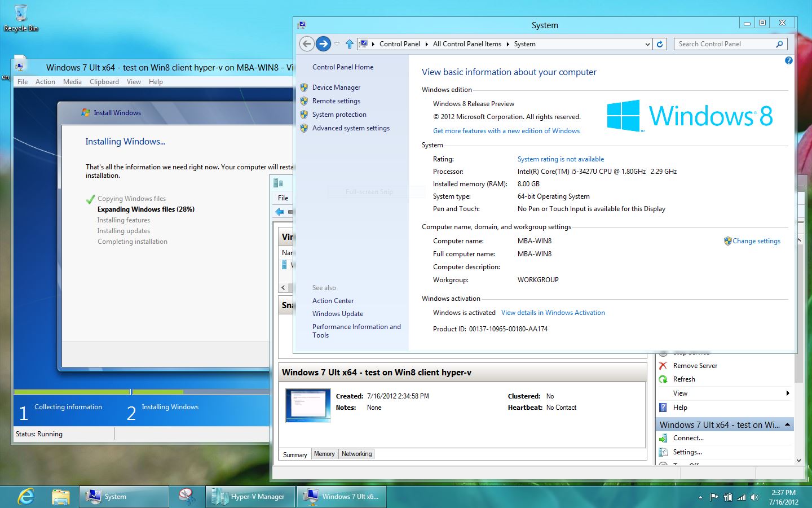Open the File menu in VM window
This screenshot has width=812, height=508.
point(23,82)
